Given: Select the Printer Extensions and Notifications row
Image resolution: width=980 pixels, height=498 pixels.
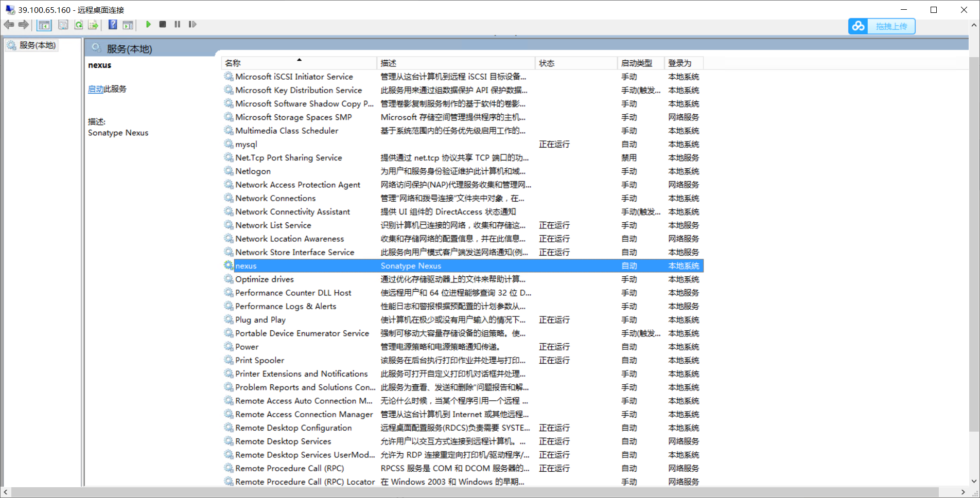Looking at the screenshot, I should (462, 373).
